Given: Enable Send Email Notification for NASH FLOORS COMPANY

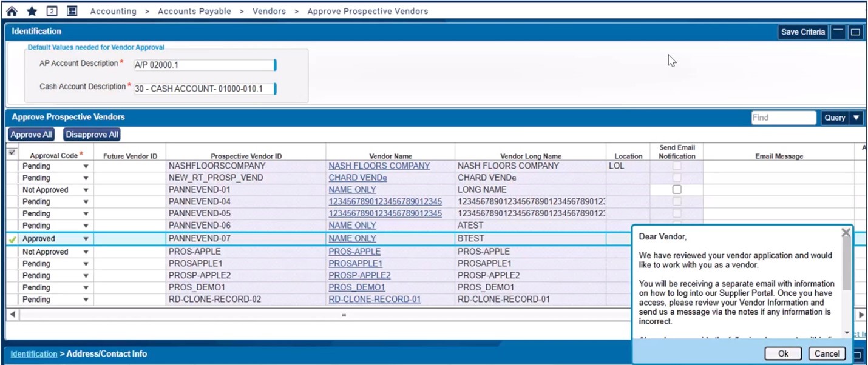Looking at the screenshot, I should coord(677,166).
